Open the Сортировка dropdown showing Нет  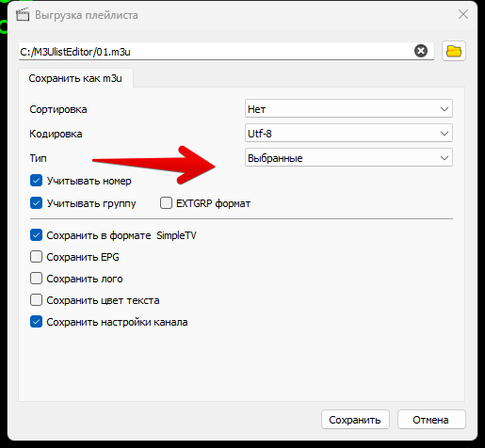pos(348,108)
